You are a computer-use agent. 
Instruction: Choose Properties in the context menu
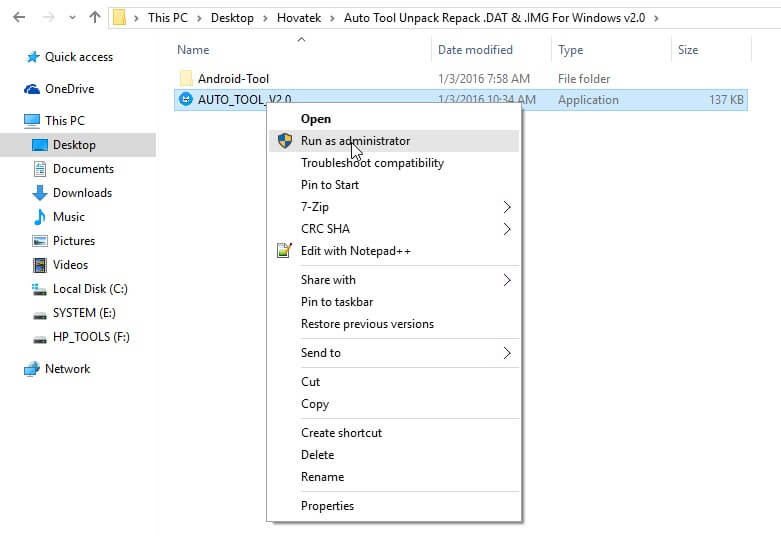(x=394, y=506)
